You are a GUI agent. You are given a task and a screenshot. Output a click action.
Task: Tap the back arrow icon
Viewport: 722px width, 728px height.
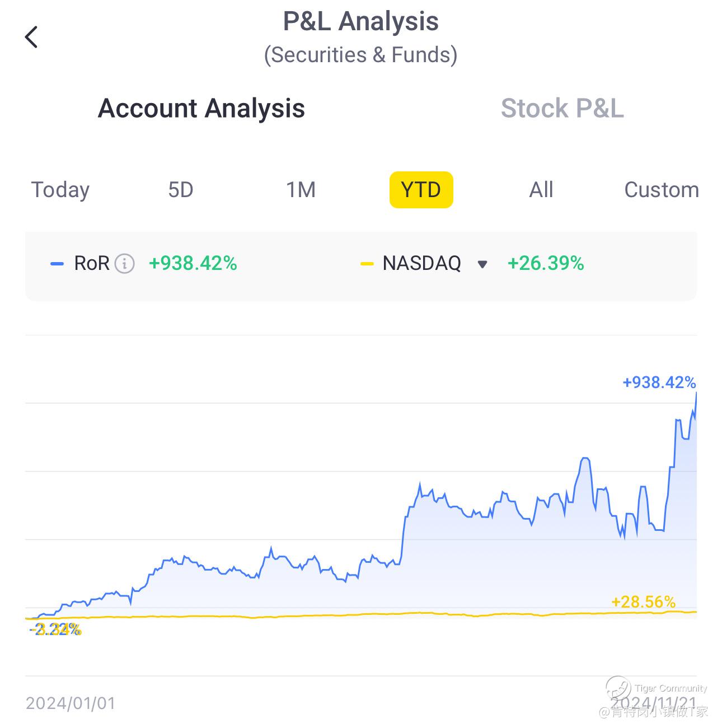(x=31, y=38)
